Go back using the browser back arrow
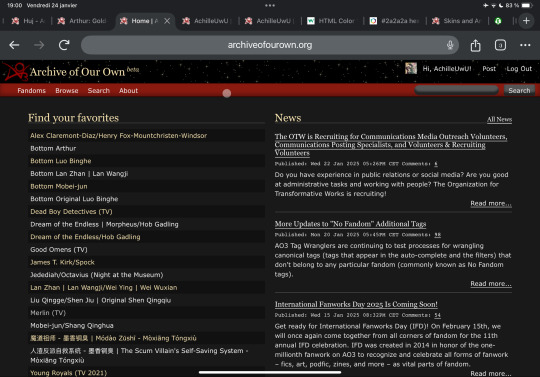 coord(14,45)
